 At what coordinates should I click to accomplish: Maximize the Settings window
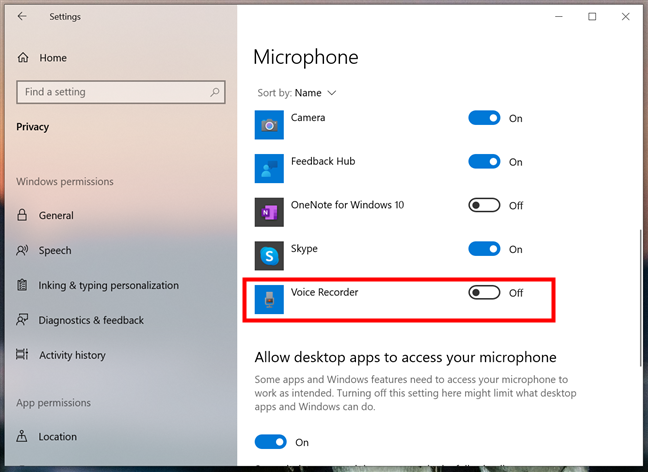[x=592, y=17]
